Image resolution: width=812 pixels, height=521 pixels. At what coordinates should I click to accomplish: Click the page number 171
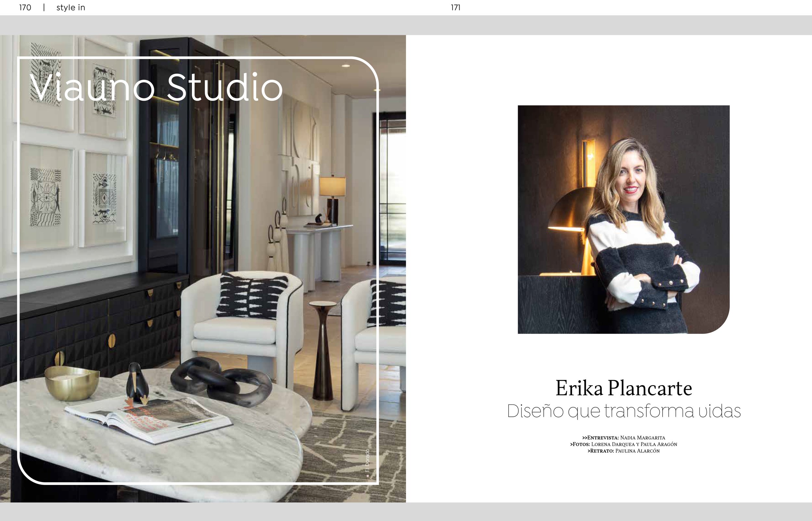click(x=456, y=7)
